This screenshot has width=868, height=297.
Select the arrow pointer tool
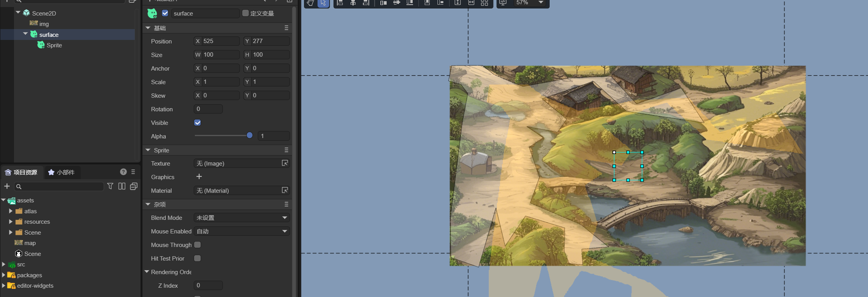(323, 3)
